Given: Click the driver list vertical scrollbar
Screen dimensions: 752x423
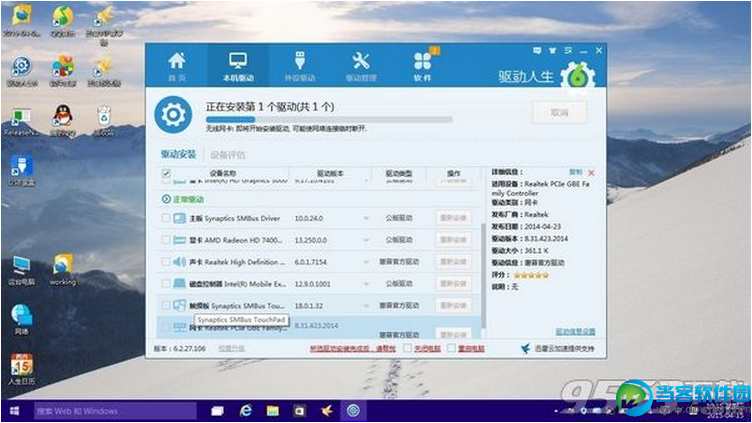Looking at the screenshot, I should click(483, 275).
